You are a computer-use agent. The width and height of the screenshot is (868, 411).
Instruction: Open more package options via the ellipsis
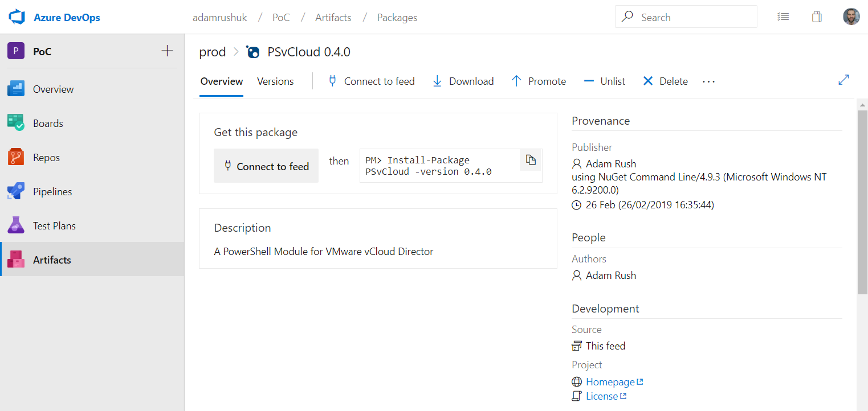(x=708, y=81)
